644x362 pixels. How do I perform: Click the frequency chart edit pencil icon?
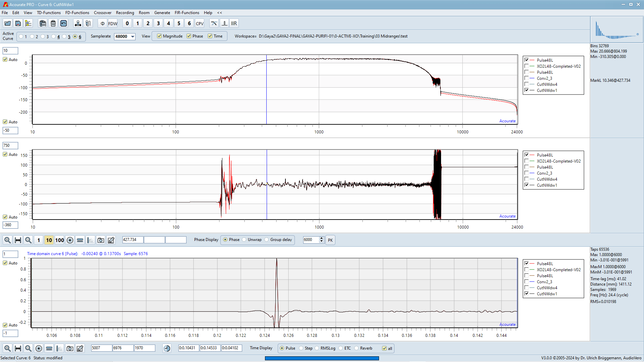click(111, 240)
